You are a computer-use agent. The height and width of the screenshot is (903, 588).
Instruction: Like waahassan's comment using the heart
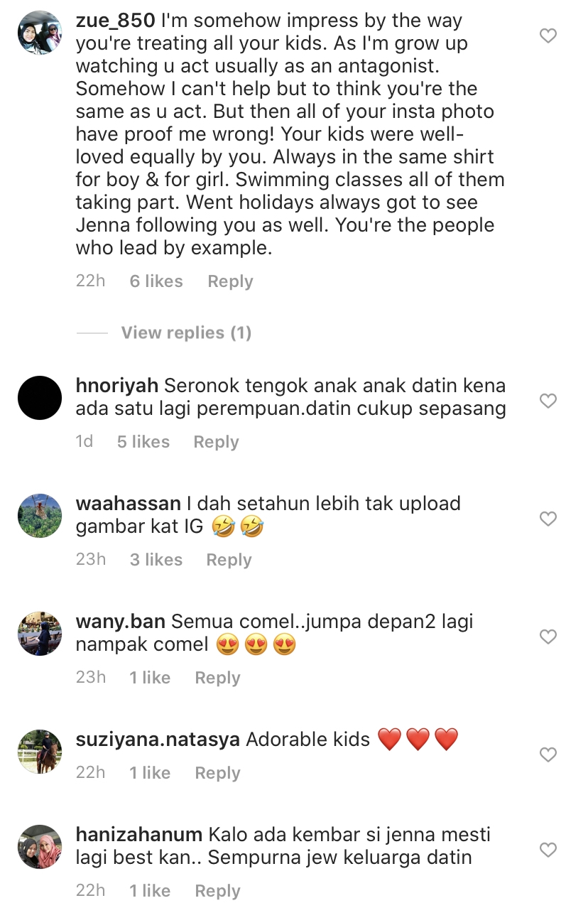[548, 519]
